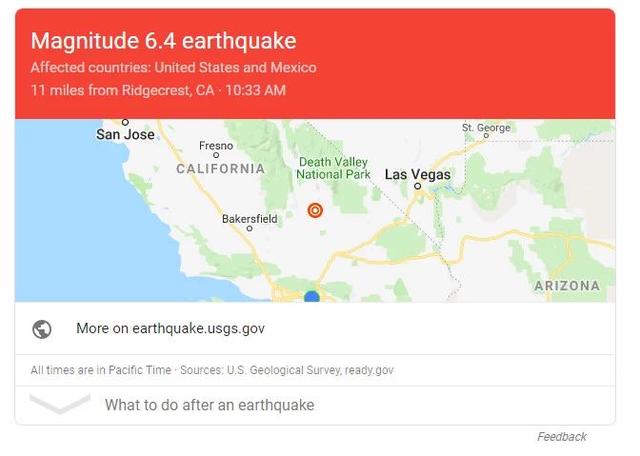
Task: Click the ARIZONA state label on map
Action: (x=567, y=286)
